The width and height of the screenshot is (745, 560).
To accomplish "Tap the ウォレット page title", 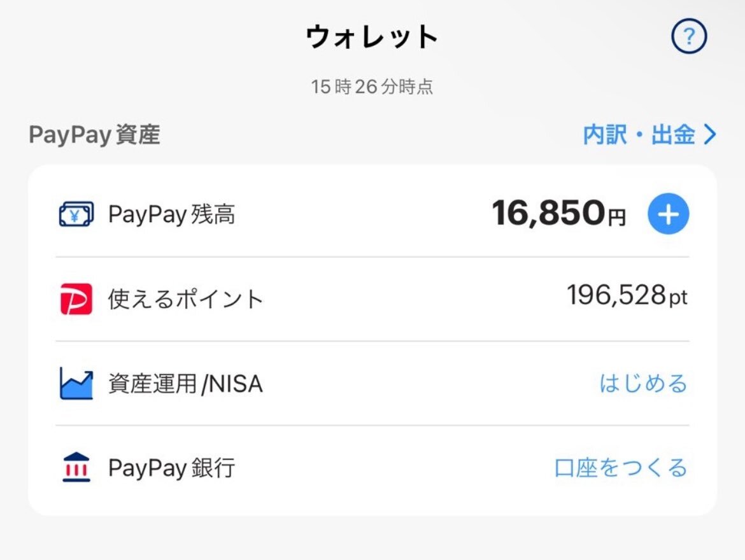I will 372,36.
